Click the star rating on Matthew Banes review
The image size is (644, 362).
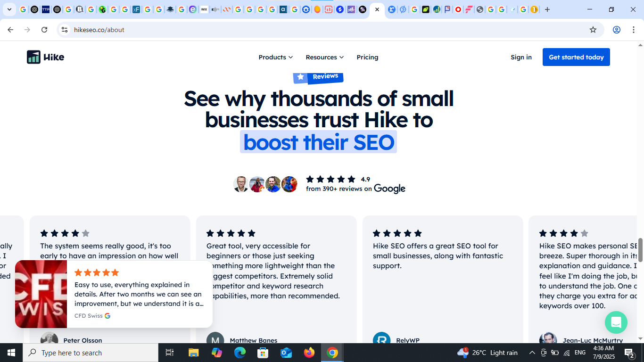(x=231, y=233)
